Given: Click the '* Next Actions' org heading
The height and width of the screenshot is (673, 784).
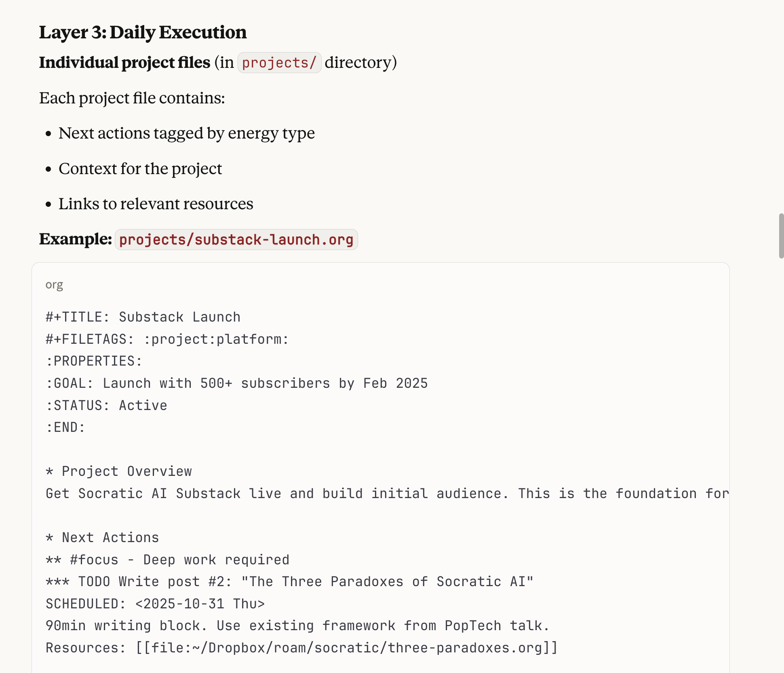Looking at the screenshot, I should [x=103, y=538].
